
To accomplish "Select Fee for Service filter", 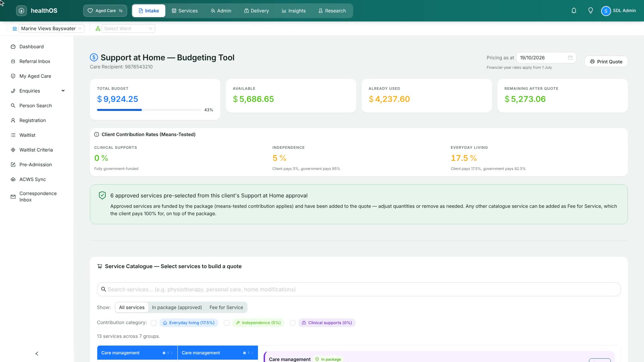I will (226, 307).
